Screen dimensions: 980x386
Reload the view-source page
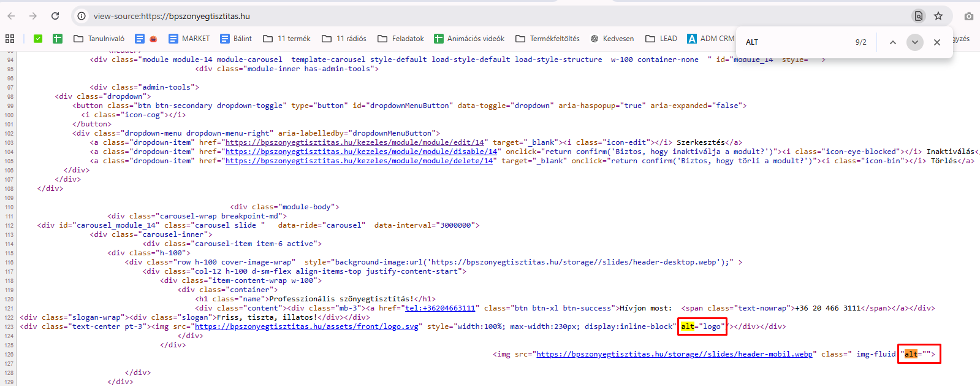(55, 16)
